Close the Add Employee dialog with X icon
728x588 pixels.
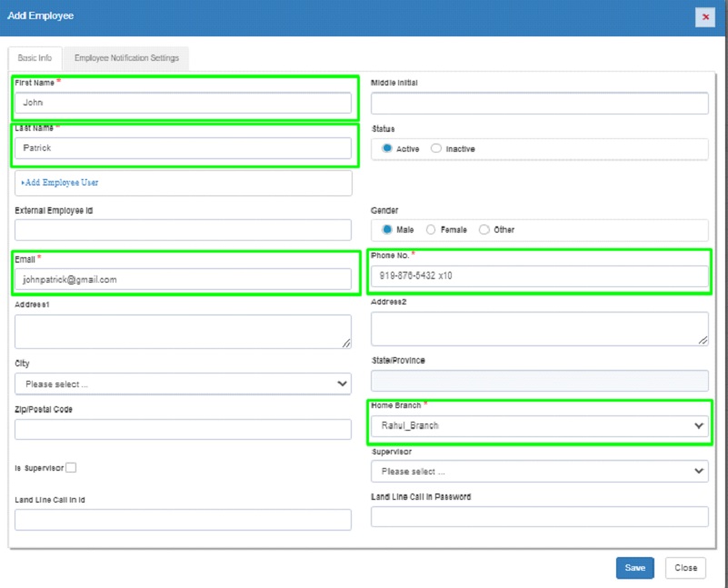[x=705, y=16]
